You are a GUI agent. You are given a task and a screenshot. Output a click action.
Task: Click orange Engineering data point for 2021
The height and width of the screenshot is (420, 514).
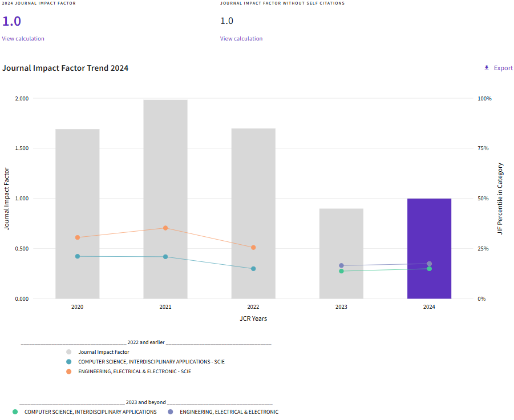pyautogui.click(x=165, y=228)
